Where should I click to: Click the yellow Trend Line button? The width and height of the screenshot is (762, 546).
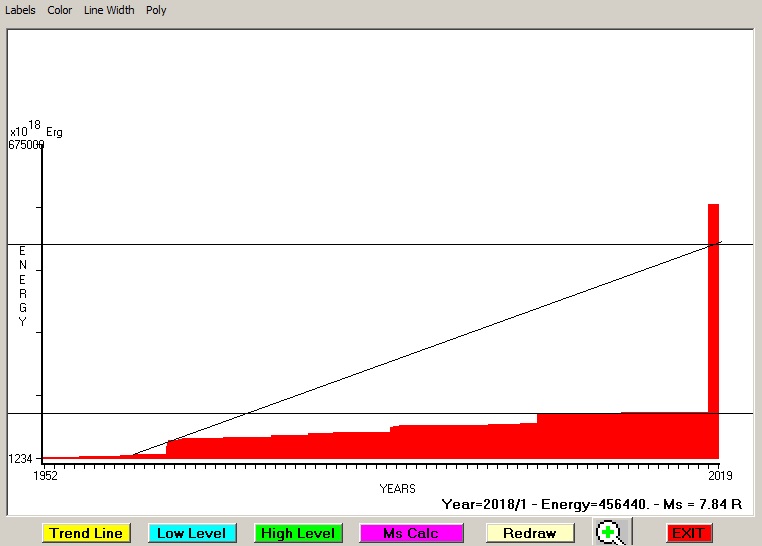(x=86, y=533)
